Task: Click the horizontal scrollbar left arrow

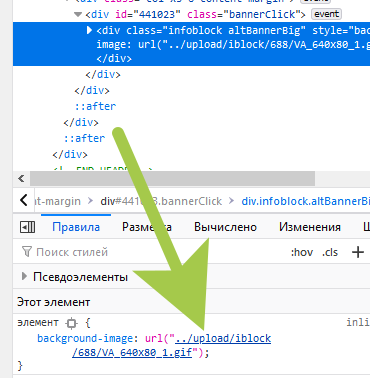Action: click(x=21, y=179)
